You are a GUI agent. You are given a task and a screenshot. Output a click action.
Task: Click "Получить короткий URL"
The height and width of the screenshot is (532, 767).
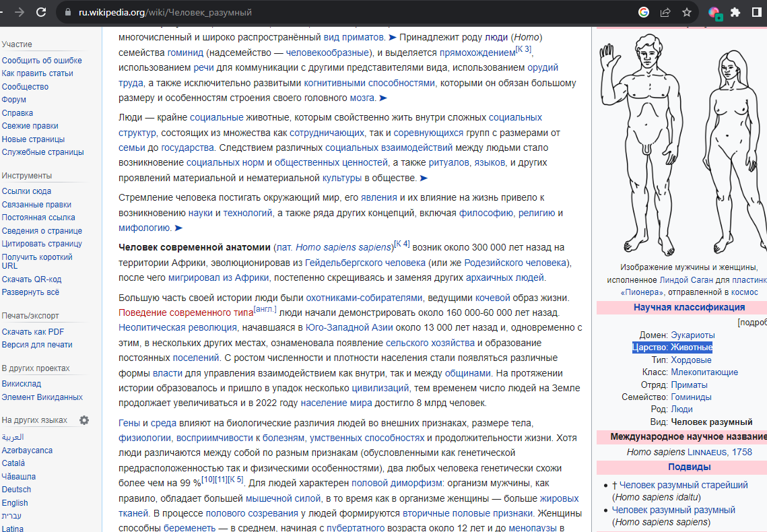tap(36, 261)
